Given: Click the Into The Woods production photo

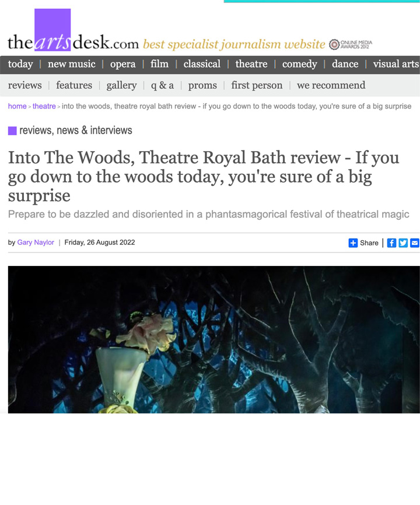Looking at the screenshot, I should [214, 339].
